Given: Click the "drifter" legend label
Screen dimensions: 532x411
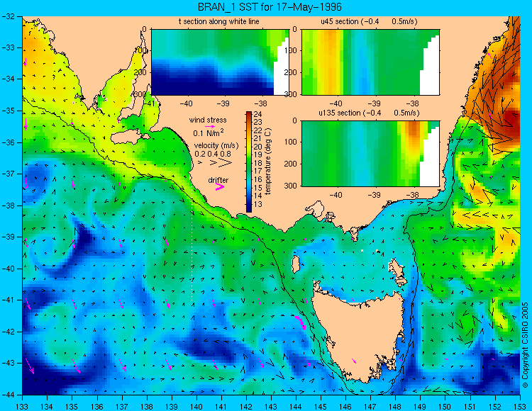Looking at the screenshot, I should pyautogui.click(x=218, y=180).
